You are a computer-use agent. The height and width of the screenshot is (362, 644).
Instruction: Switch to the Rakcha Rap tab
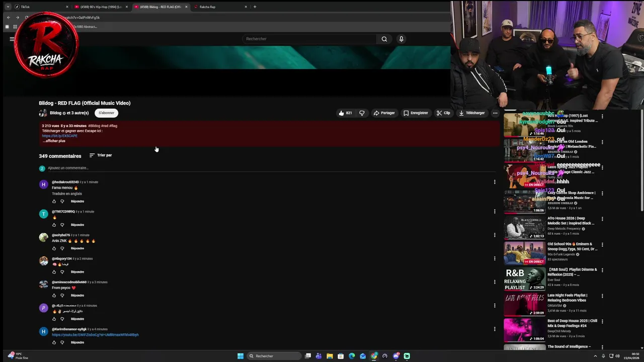(220, 7)
